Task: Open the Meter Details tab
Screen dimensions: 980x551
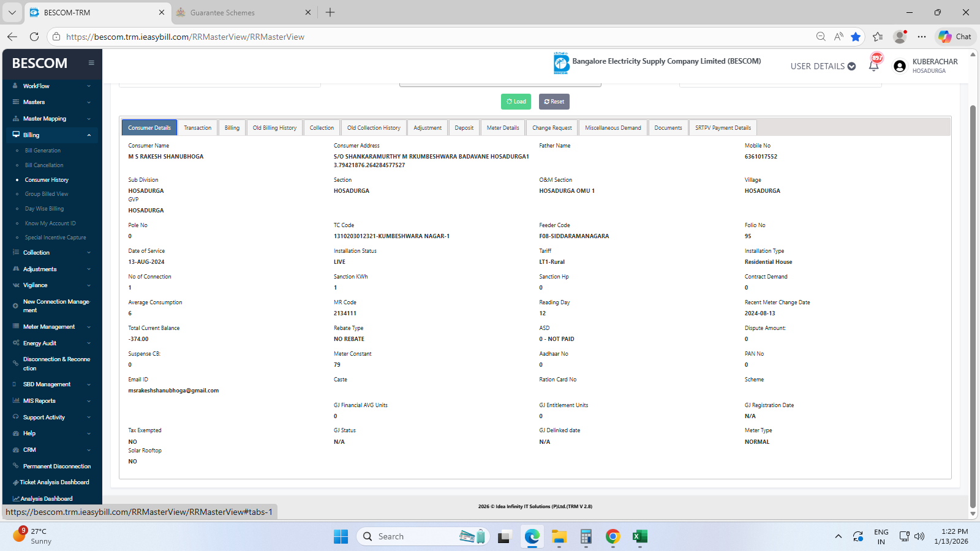Action: point(502,128)
